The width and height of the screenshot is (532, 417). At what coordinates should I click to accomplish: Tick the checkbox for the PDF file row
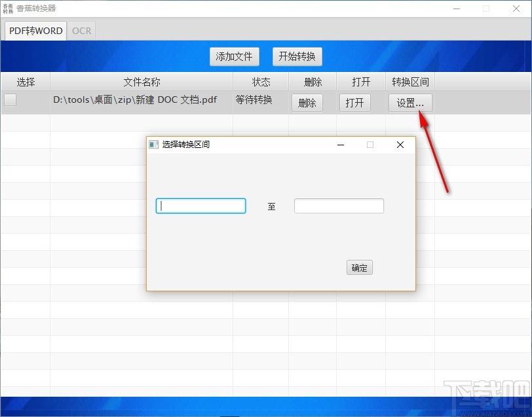10,100
